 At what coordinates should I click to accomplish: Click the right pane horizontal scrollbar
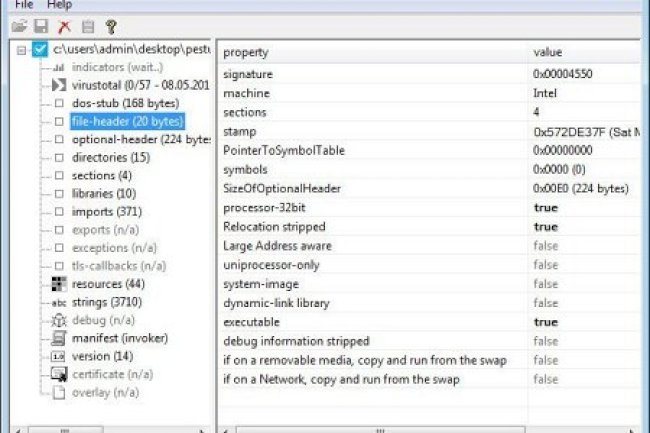(380, 428)
